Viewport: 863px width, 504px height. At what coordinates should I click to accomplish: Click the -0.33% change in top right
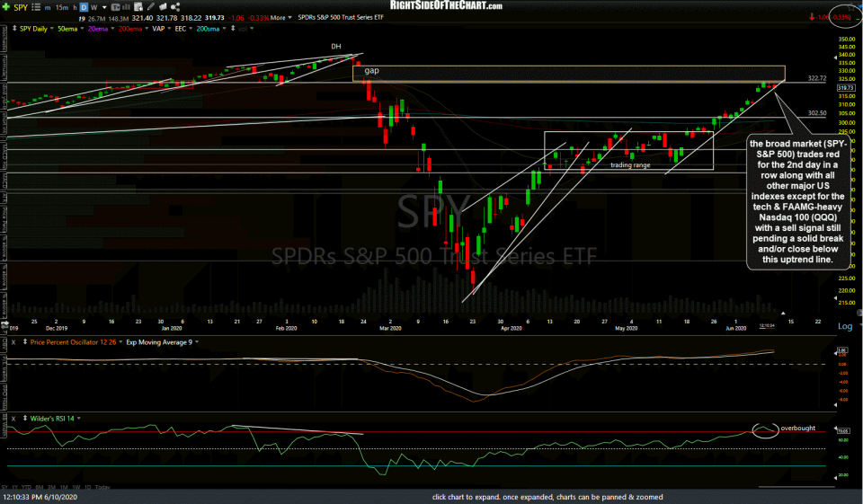pyautogui.click(x=841, y=17)
